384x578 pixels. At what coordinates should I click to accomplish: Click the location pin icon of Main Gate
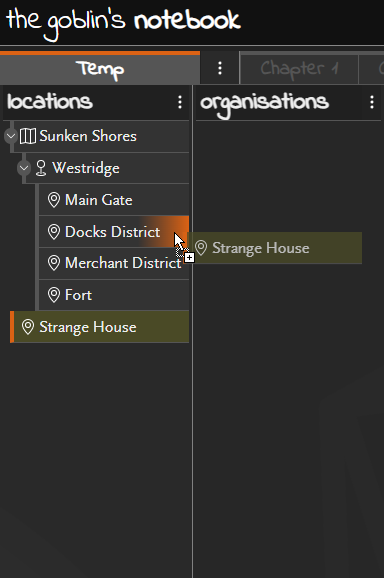(54, 200)
